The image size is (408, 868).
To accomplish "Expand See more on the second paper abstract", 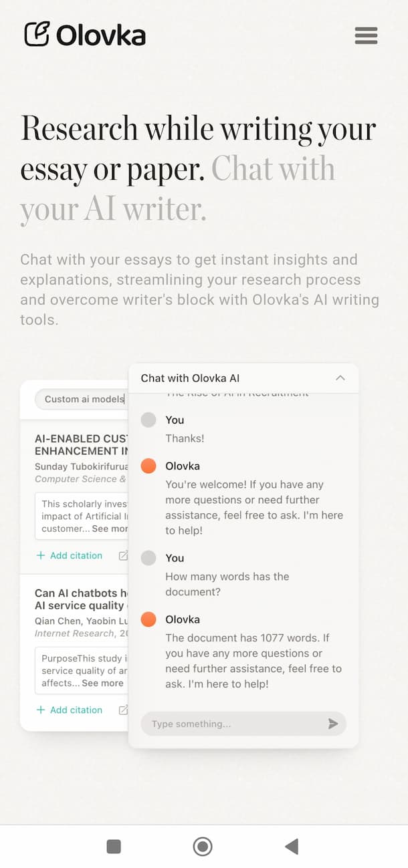I will (104, 683).
